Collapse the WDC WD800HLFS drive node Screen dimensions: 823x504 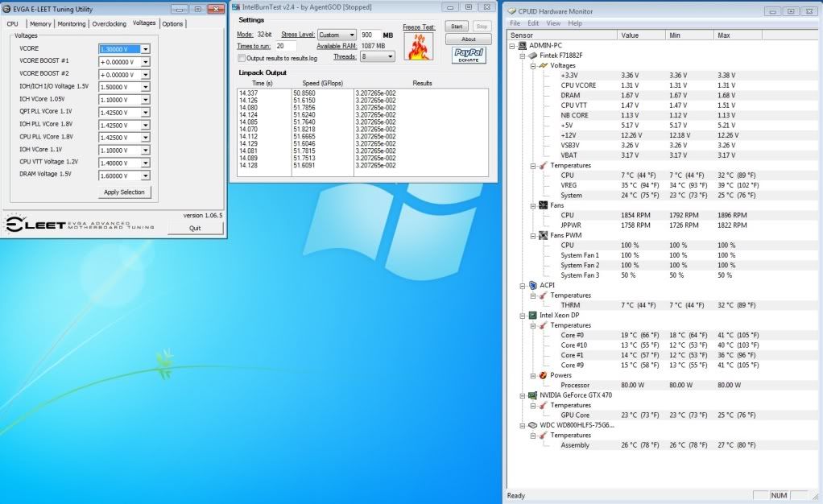[523, 426]
